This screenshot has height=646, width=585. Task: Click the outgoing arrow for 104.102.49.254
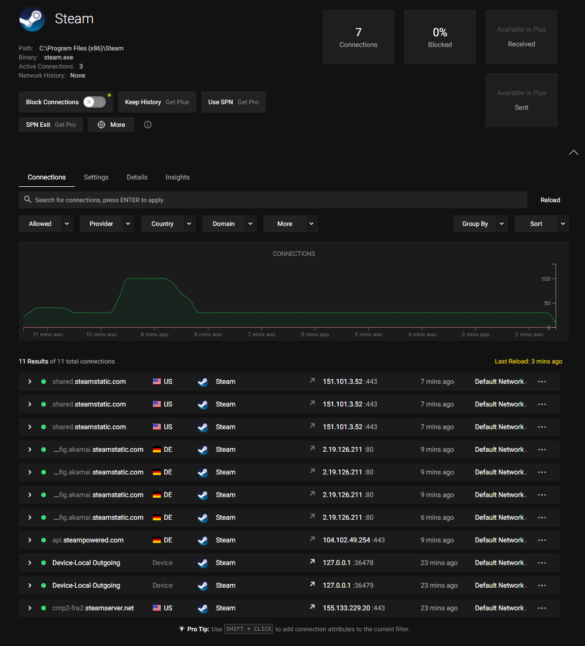point(312,539)
